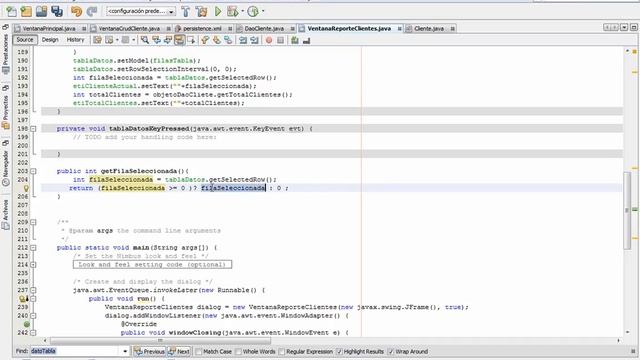Click the Uncomment lines icon
The height and width of the screenshot is (360, 640).
click(307, 40)
